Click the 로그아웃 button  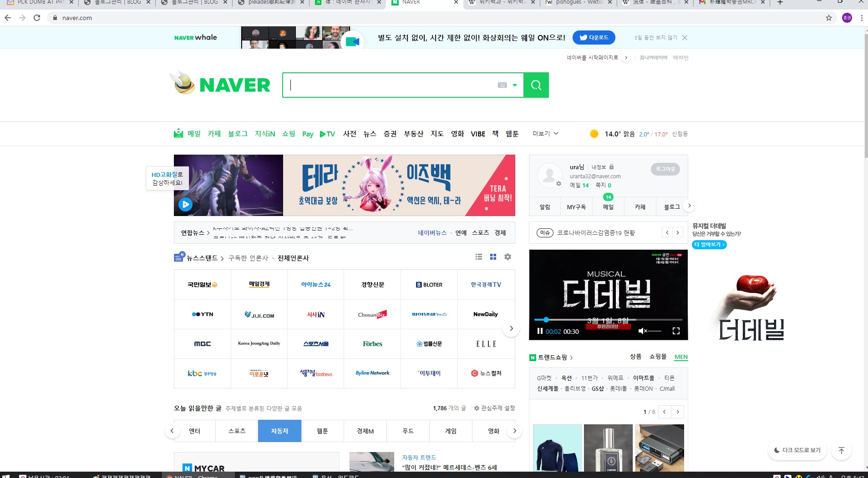click(x=665, y=169)
